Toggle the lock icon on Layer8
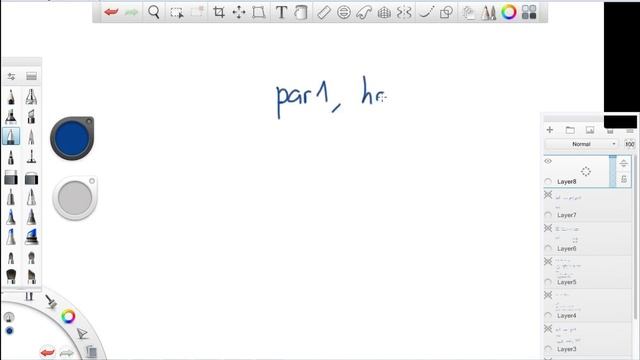Screen dimensions: 640x360 click(x=624, y=179)
